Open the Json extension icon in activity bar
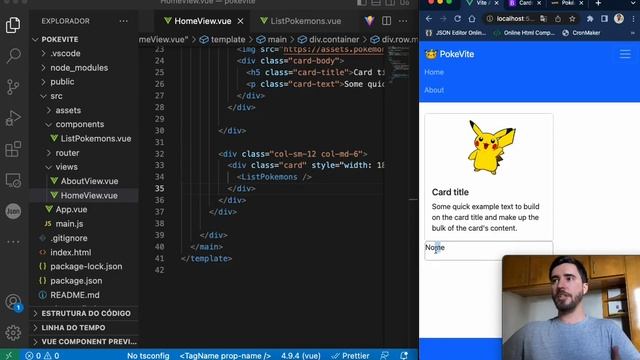The image size is (640, 360). (x=13, y=211)
